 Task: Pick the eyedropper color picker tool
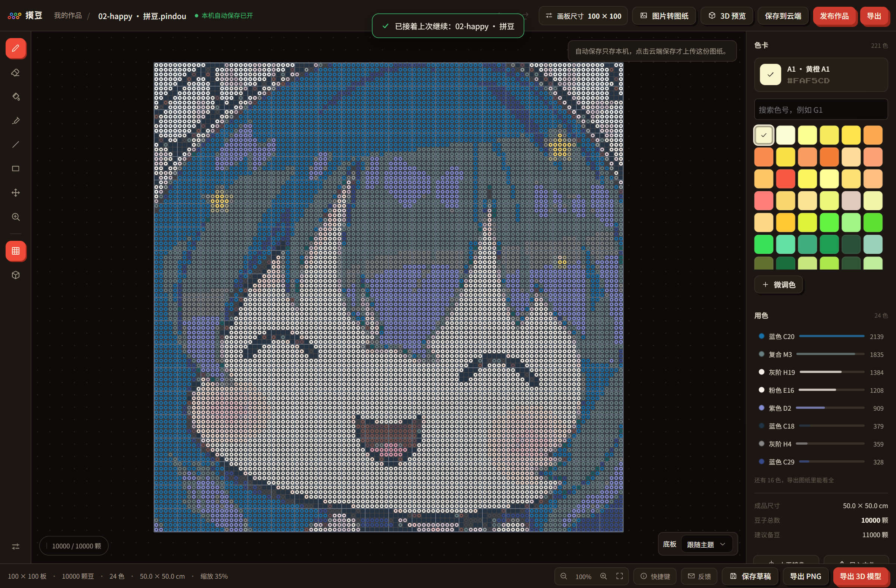coord(16,121)
